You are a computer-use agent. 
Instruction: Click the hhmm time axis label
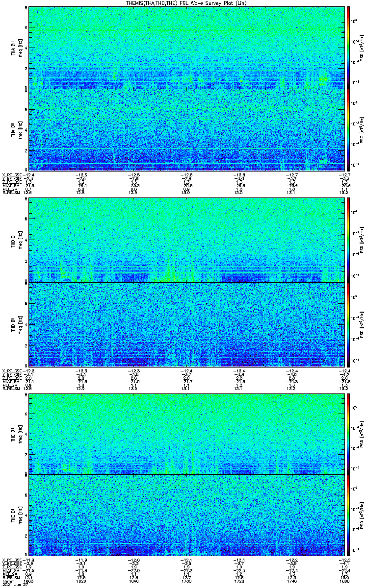[x=7, y=582]
